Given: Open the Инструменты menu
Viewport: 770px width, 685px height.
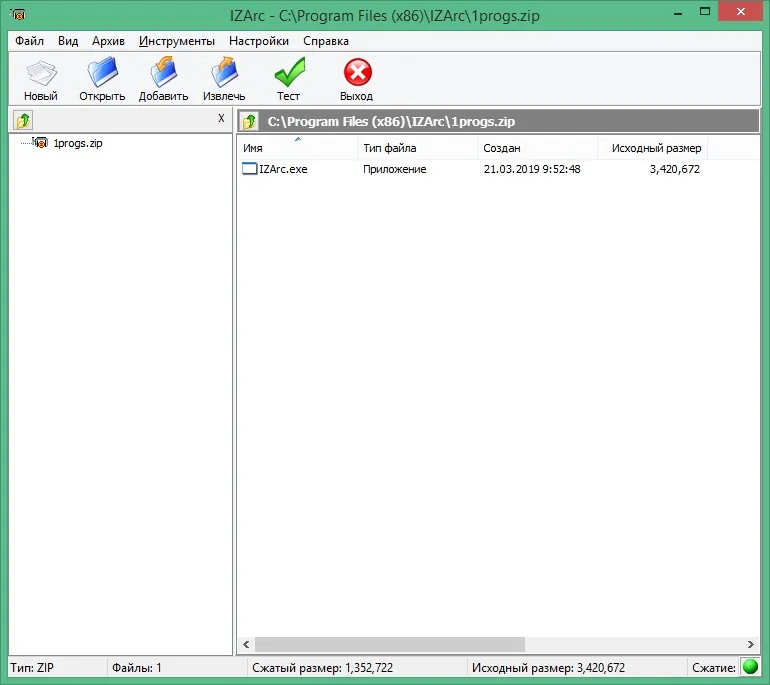Looking at the screenshot, I should (177, 41).
